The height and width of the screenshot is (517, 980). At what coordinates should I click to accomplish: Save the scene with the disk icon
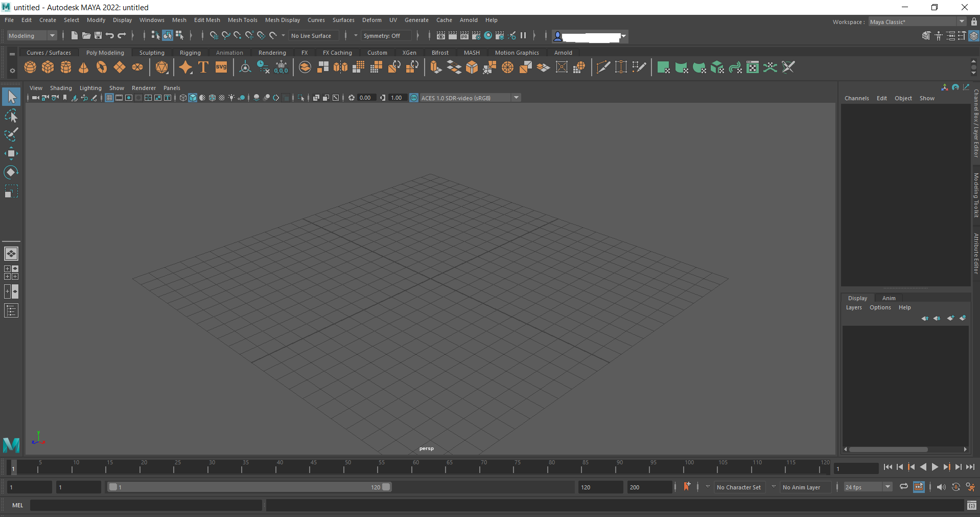98,35
